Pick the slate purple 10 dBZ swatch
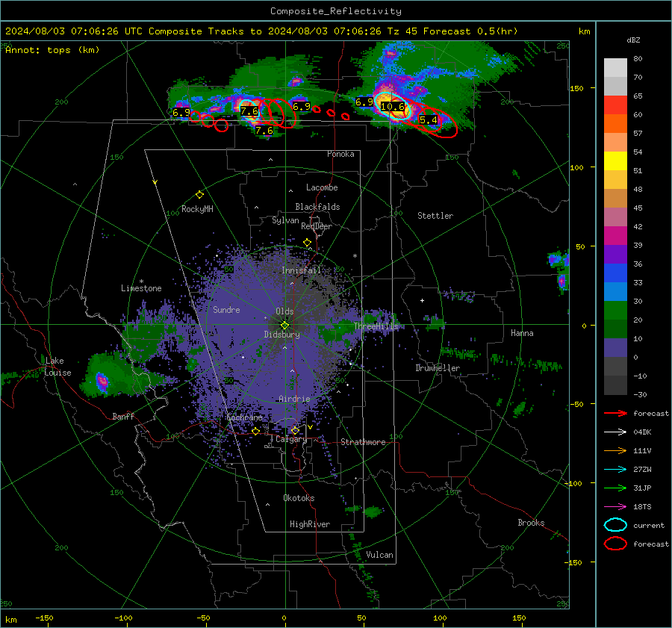672x628 pixels. click(615, 347)
